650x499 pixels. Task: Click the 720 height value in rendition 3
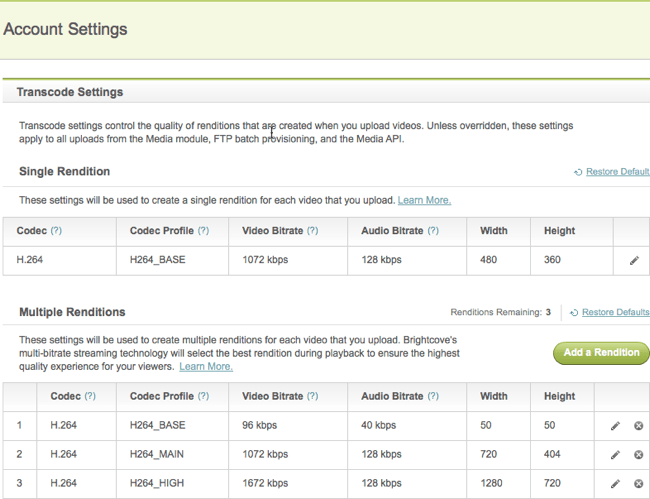pos(552,483)
